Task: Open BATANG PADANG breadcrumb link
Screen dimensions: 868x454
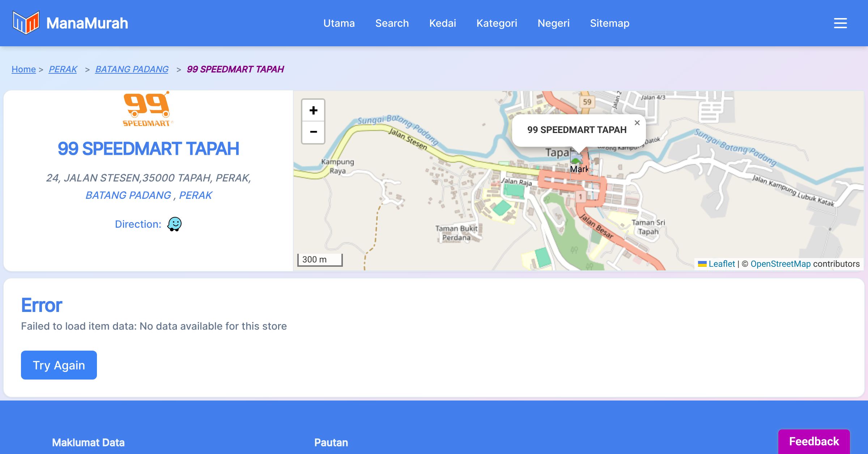Action: click(132, 69)
